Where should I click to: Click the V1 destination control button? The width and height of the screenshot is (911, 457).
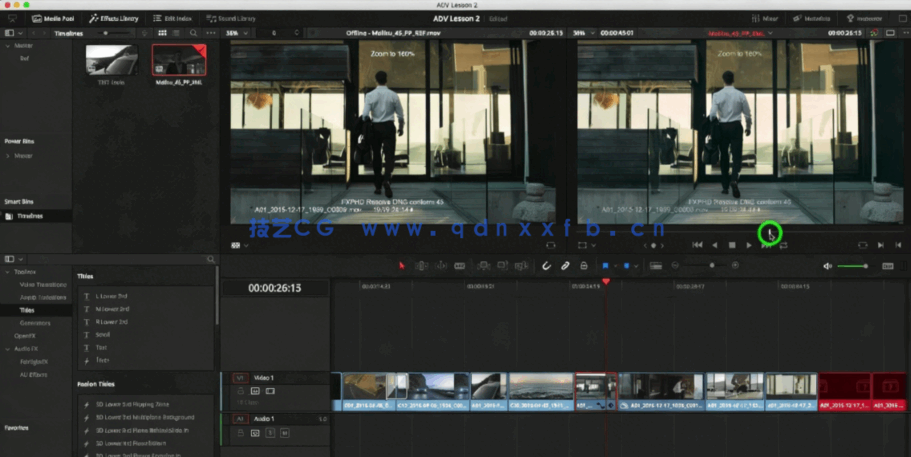[240, 378]
